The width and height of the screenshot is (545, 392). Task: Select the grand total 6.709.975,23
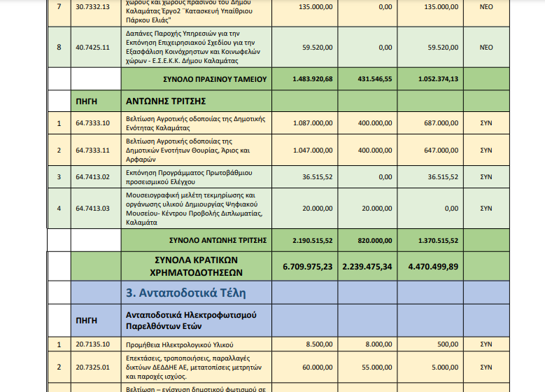[x=308, y=267]
